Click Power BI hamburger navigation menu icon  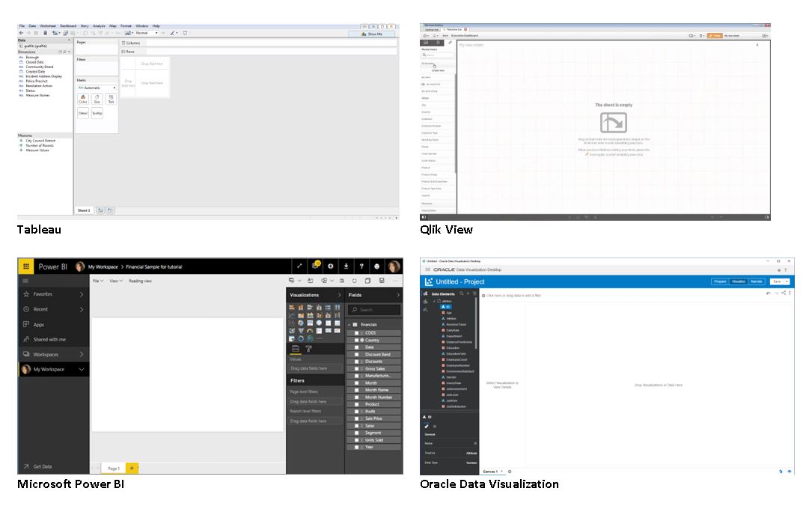[25, 281]
